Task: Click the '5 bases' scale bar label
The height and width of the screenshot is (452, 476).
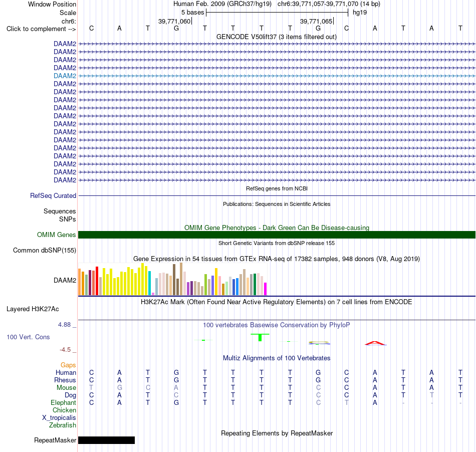Action: click(192, 13)
